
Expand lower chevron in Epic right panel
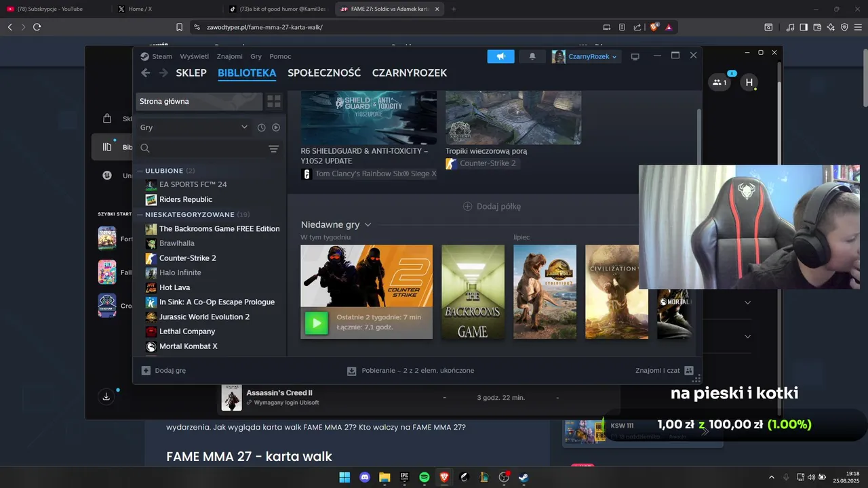pyautogui.click(x=747, y=336)
